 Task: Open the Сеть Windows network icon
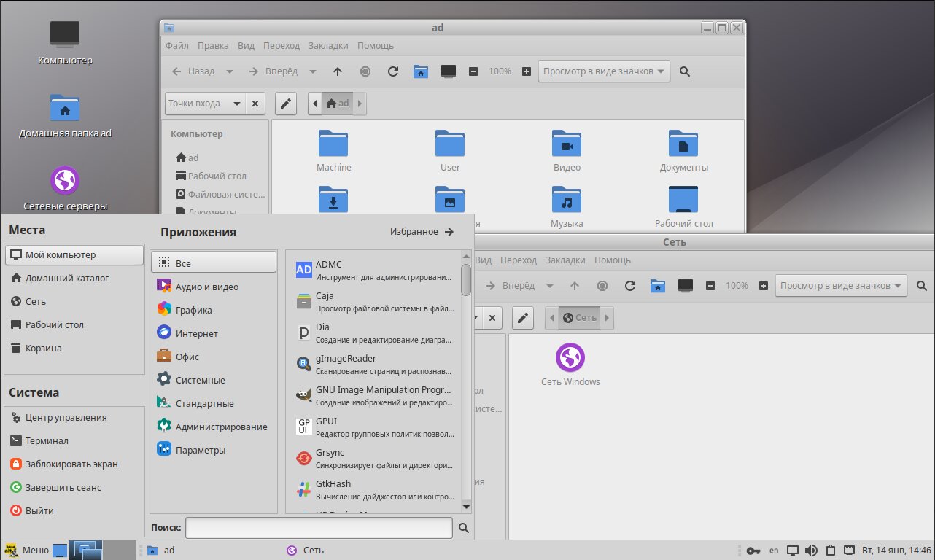tap(570, 358)
